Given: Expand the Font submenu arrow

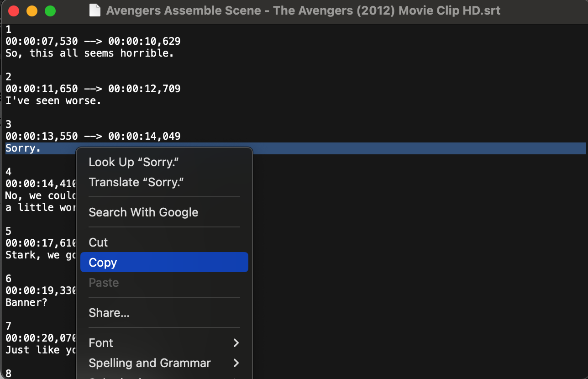Looking at the screenshot, I should 236,343.
